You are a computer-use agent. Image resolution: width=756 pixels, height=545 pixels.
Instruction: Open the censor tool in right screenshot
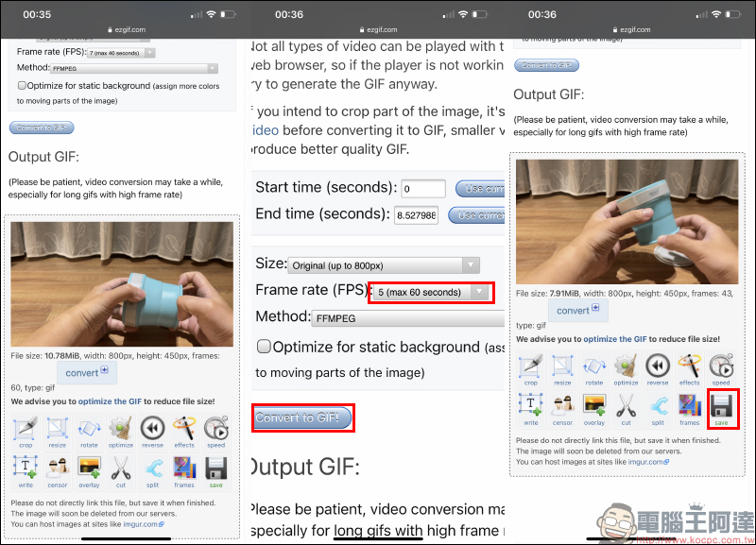tap(562, 409)
